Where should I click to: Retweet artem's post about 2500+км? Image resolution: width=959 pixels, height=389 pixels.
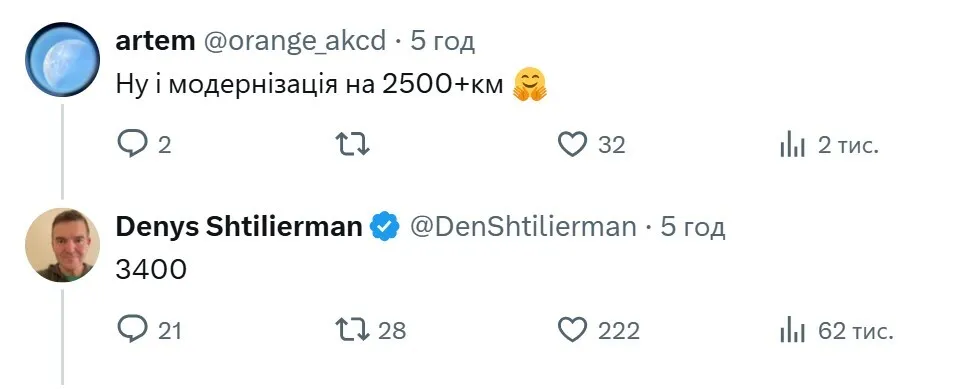tap(354, 145)
